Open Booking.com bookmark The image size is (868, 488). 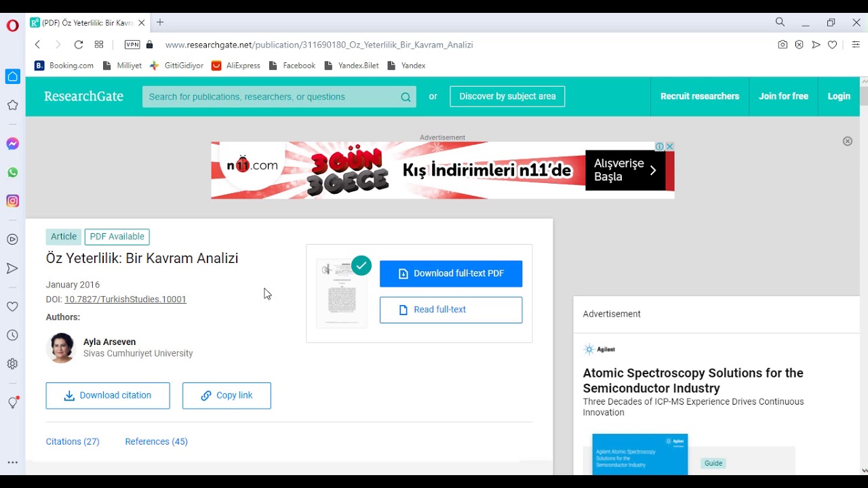[64, 66]
